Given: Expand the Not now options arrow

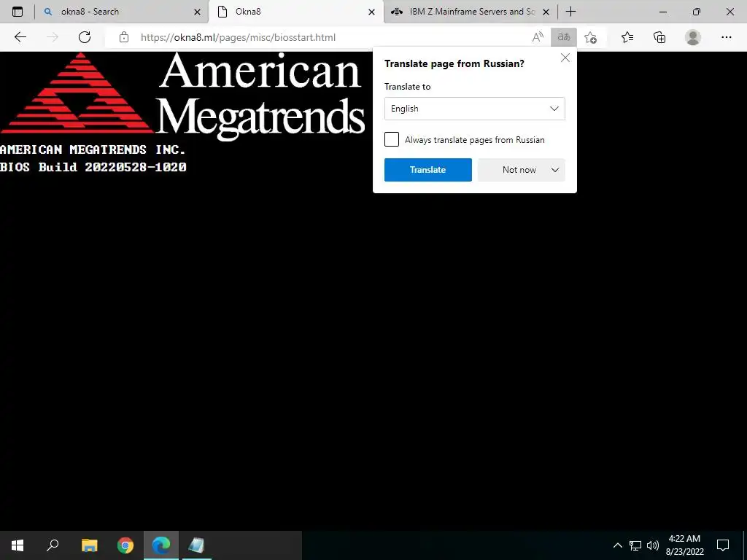Looking at the screenshot, I should 555,170.
